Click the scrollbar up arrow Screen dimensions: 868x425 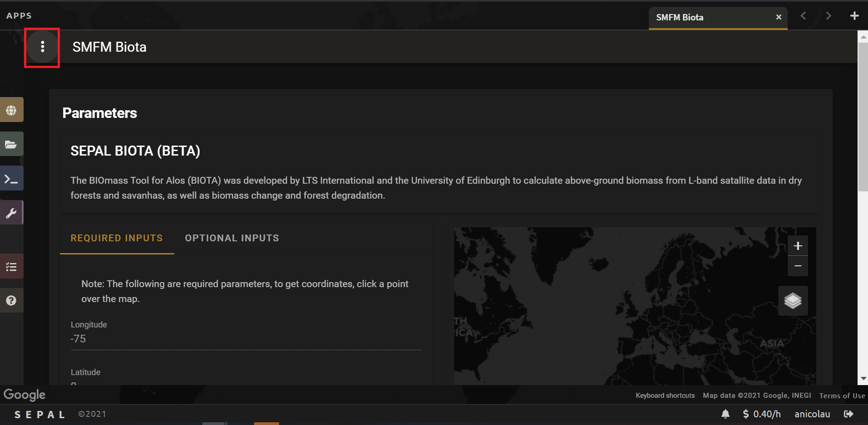tap(863, 37)
